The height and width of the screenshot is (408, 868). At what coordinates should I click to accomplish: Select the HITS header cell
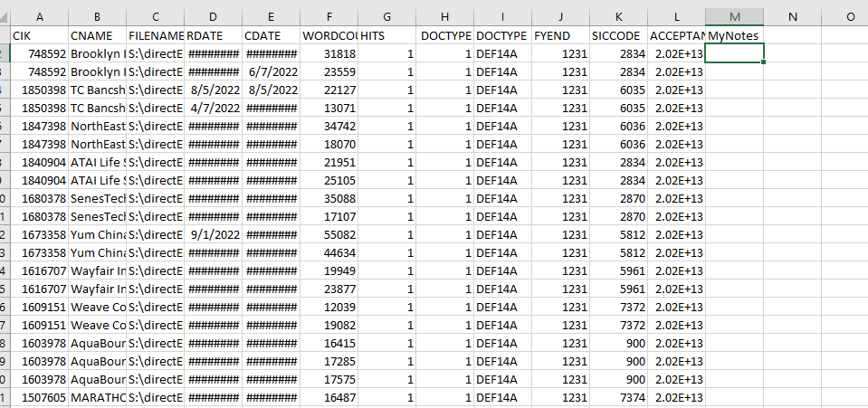(386, 35)
